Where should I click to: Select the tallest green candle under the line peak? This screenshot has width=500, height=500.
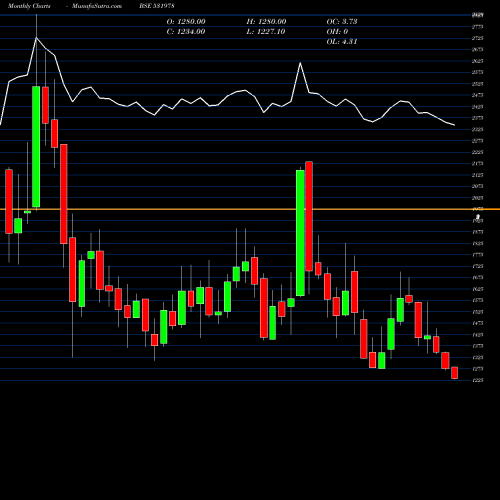[x=36, y=147]
